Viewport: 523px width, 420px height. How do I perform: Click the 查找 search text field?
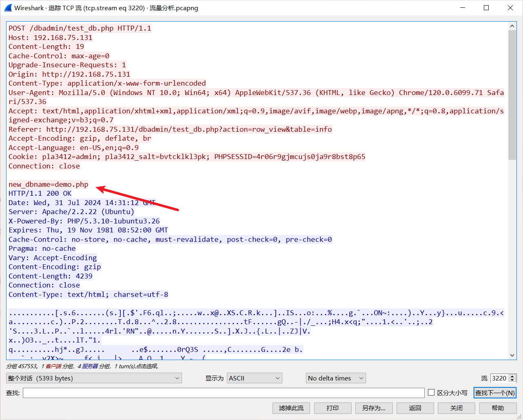[x=224, y=393]
